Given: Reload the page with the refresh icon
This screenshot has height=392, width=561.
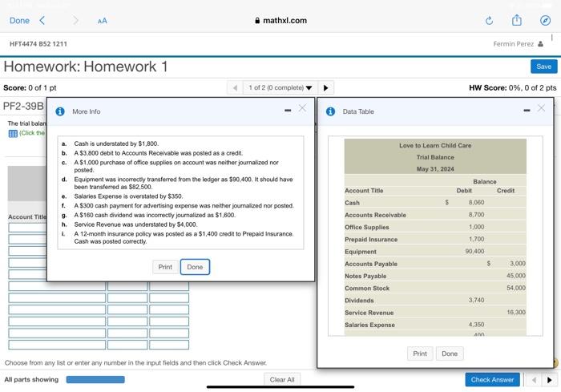Looking at the screenshot, I should pos(489,21).
